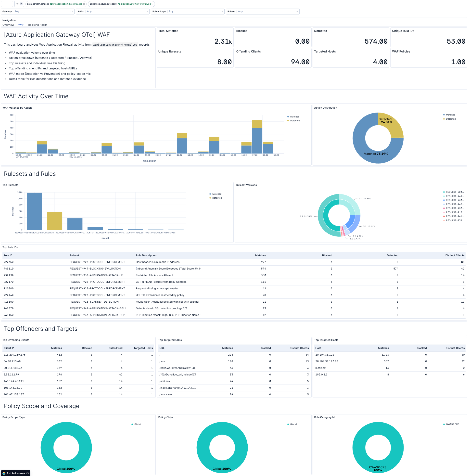Open the Gateway dropdown
The image size is (469, 476).
coord(38,12)
